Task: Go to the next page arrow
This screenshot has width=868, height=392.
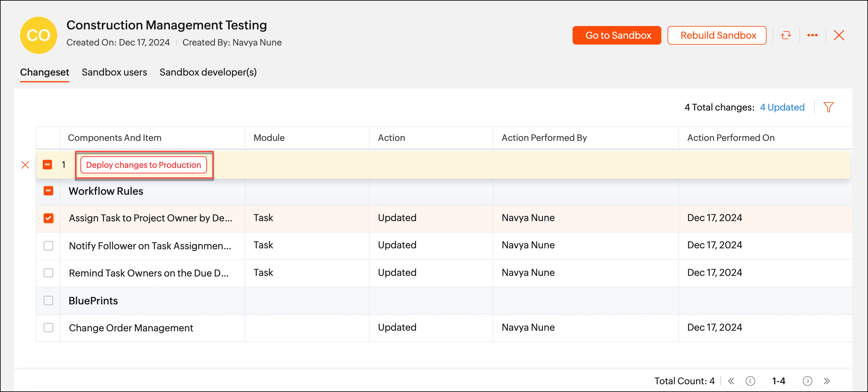Action: [807, 381]
